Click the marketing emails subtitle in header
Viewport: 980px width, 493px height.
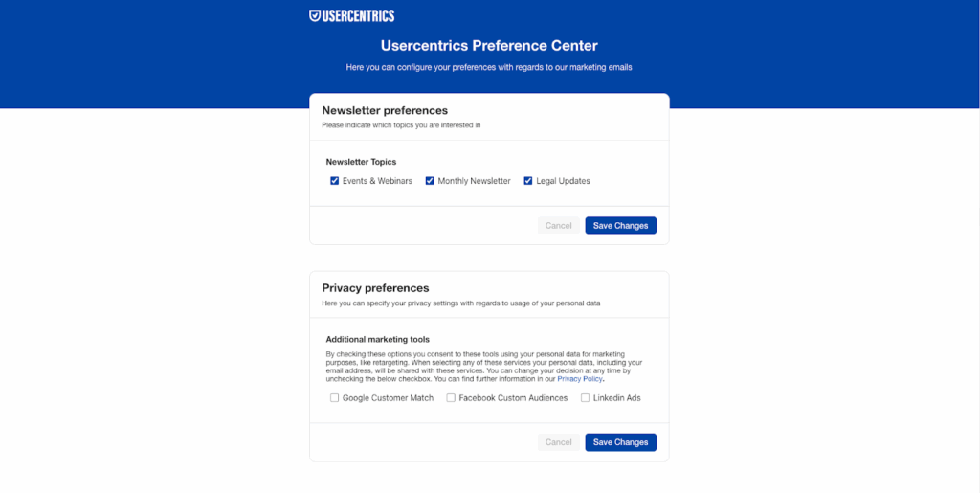coord(489,68)
